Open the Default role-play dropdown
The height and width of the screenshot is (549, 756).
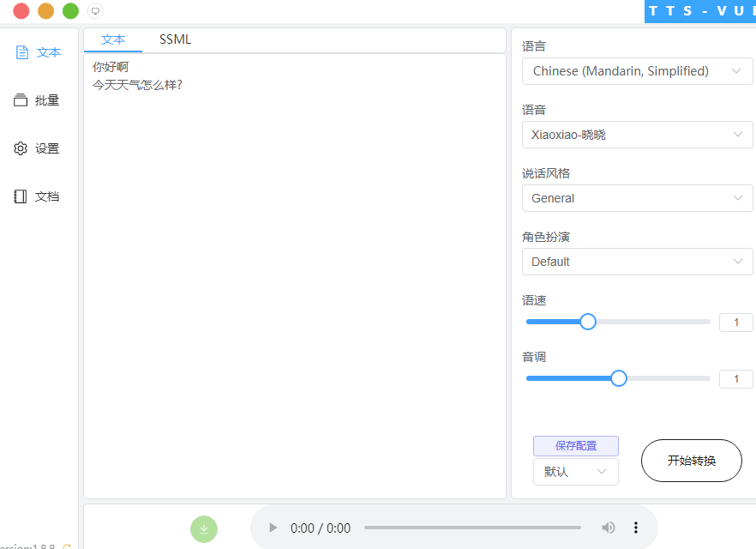[638, 262]
